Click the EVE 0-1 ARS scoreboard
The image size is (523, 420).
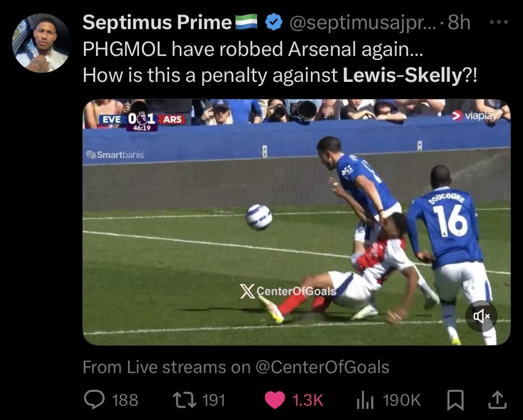pos(142,120)
